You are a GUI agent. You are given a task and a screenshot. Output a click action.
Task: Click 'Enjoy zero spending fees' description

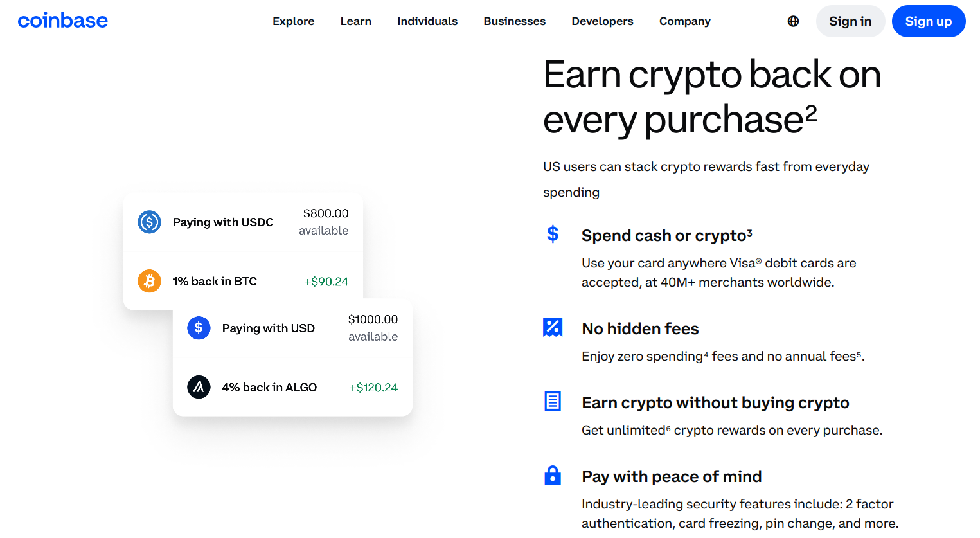723,356
